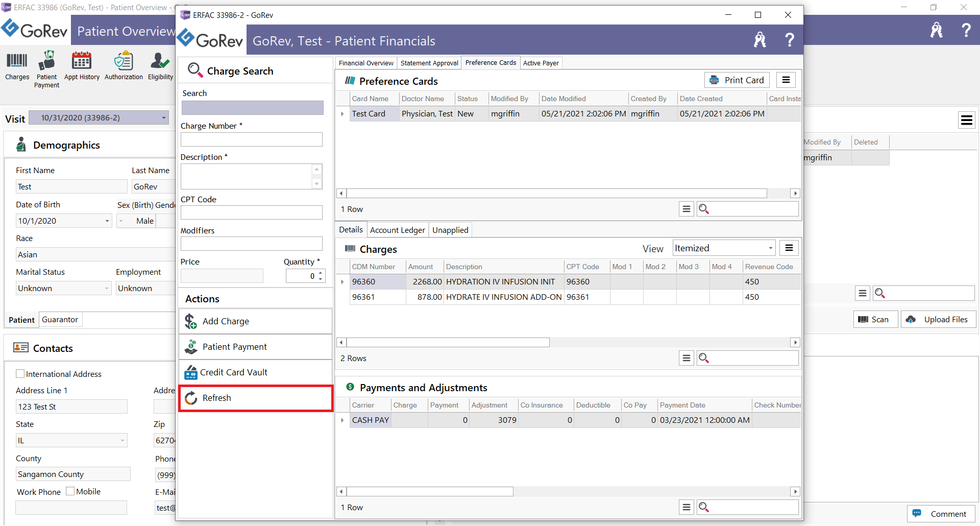Click the award ribbon icon in Patient Financials header
980x526 pixels.
pos(759,40)
